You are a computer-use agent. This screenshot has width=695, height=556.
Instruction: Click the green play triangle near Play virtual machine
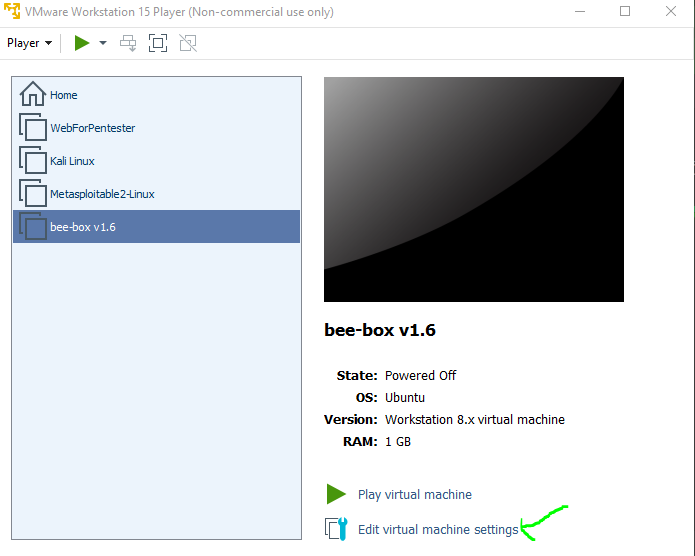pyautogui.click(x=336, y=494)
